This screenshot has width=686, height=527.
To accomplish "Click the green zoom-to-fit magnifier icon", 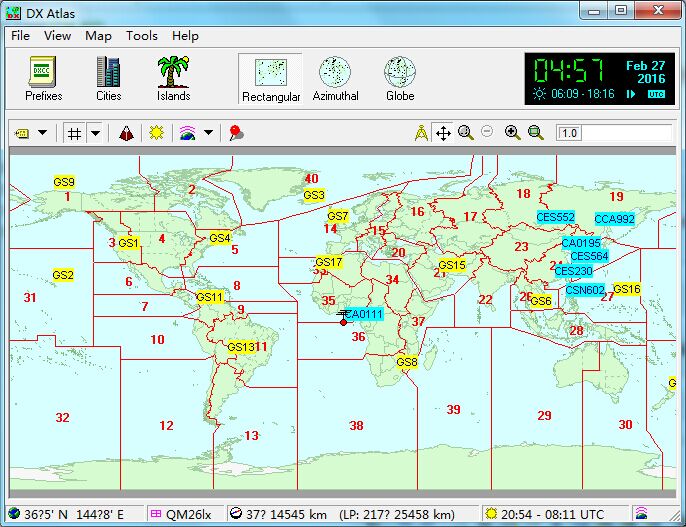I will (x=536, y=133).
